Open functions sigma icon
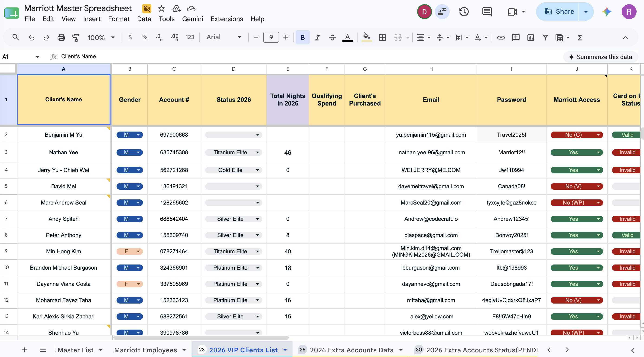Image resolution: width=644 pixels, height=357 pixels. click(579, 38)
